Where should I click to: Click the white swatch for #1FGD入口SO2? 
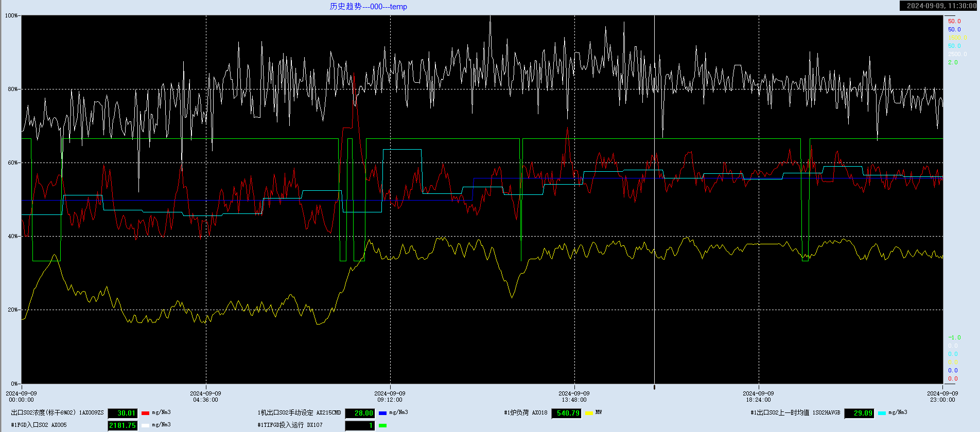[x=145, y=425]
